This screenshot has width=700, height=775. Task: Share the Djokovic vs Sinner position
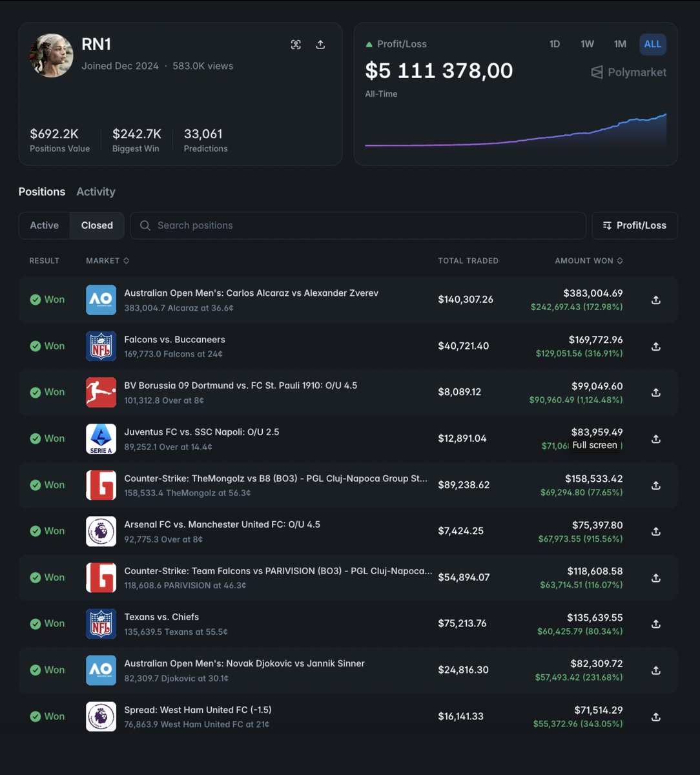tap(655, 670)
